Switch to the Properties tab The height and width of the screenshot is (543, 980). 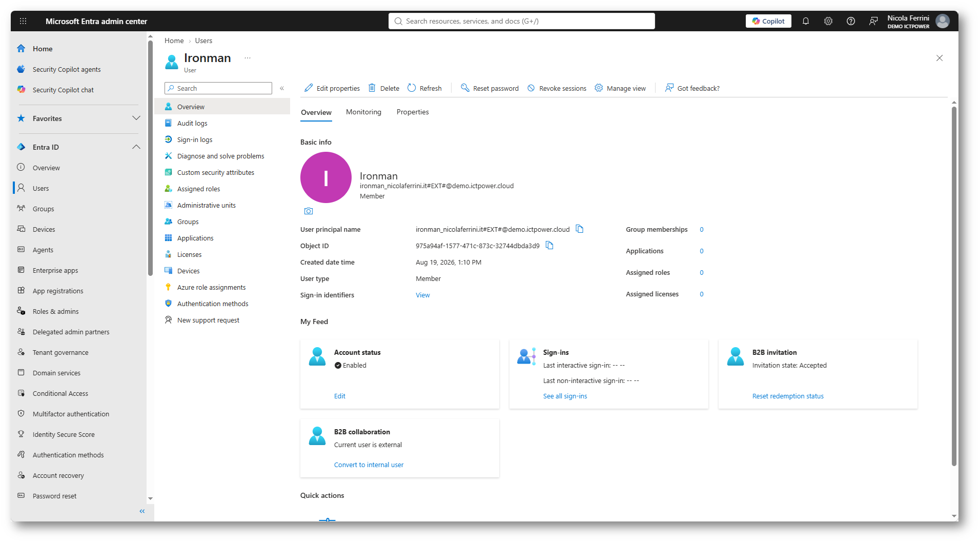pos(413,112)
